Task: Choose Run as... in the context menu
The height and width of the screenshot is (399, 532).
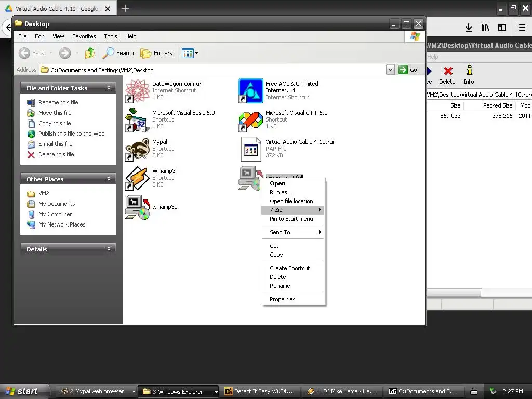Action: [x=292, y=192]
